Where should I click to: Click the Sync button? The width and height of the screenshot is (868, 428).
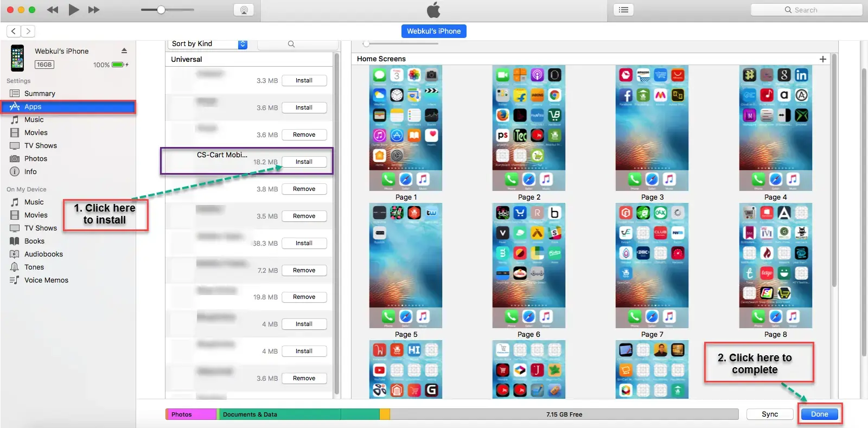770,414
